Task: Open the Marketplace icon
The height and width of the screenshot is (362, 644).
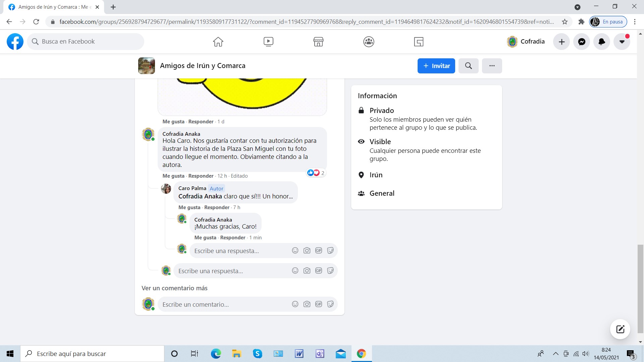Action: [x=318, y=42]
